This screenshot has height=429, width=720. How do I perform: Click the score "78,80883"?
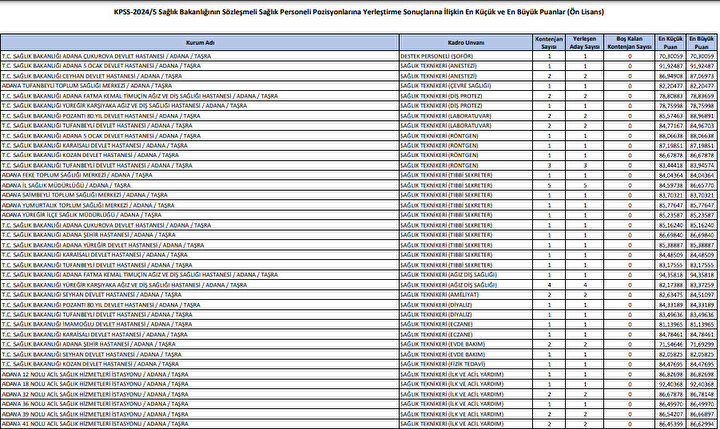point(670,96)
